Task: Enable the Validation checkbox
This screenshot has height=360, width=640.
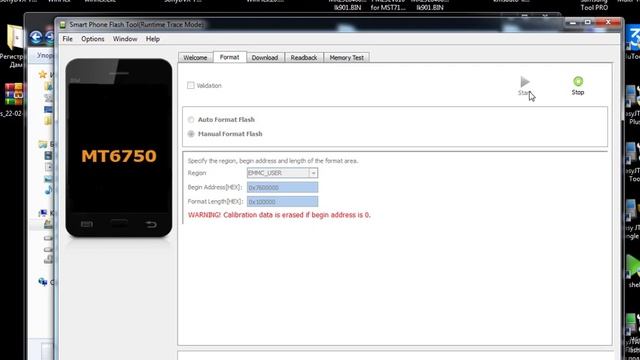Action: 191,85
